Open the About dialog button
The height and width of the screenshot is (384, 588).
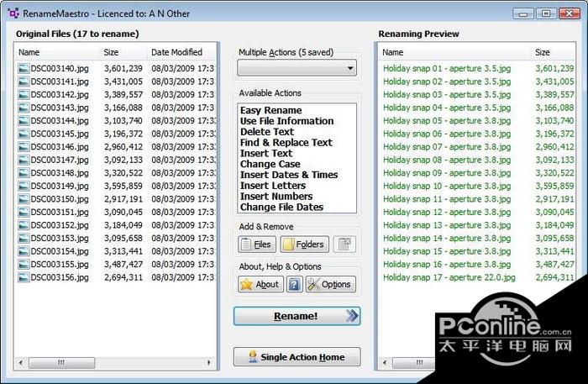point(260,284)
